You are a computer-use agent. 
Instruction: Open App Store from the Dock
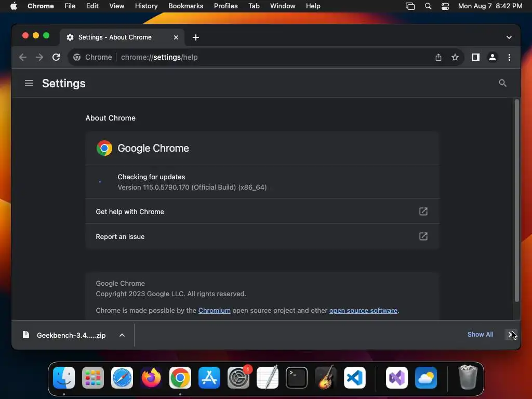(209, 378)
